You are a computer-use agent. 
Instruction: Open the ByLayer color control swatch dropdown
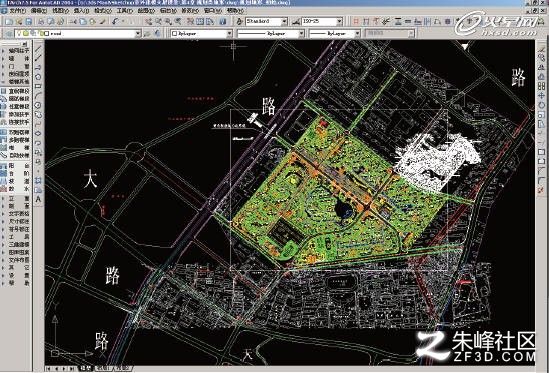pyautogui.click(x=201, y=34)
